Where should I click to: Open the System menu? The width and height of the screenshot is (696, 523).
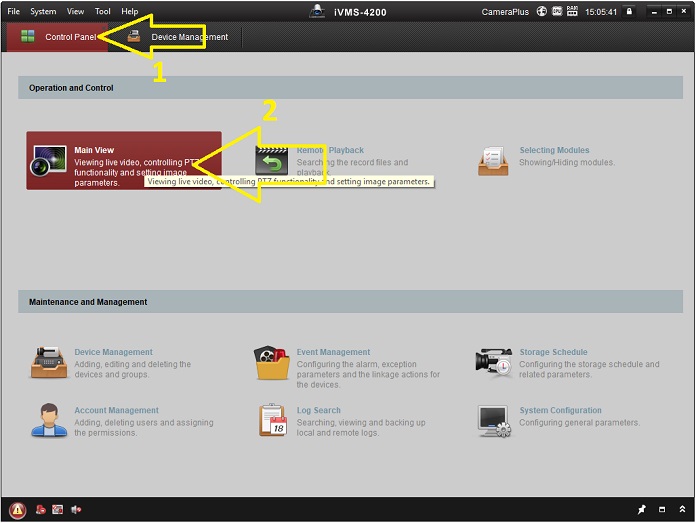tap(43, 11)
